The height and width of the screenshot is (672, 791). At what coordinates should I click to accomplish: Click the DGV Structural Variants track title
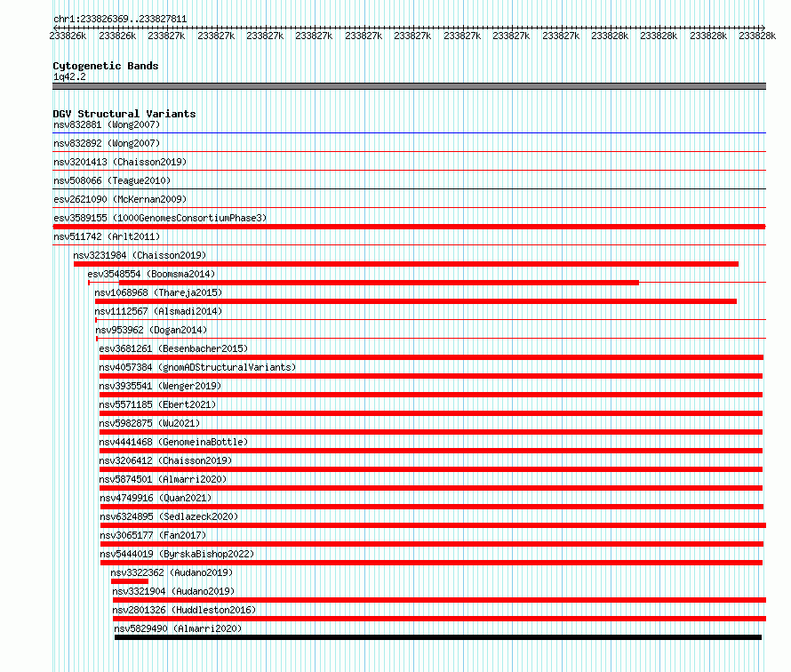tap(124, 114)
